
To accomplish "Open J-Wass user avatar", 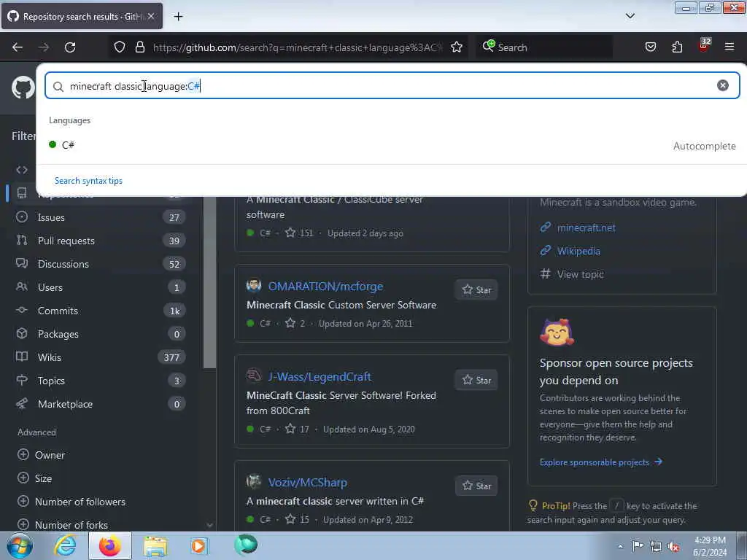I will click(253, 376).
